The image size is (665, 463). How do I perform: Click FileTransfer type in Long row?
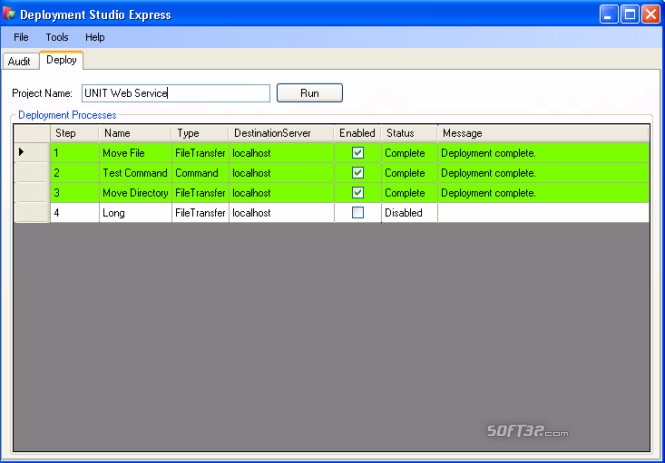tap(200, 212)
